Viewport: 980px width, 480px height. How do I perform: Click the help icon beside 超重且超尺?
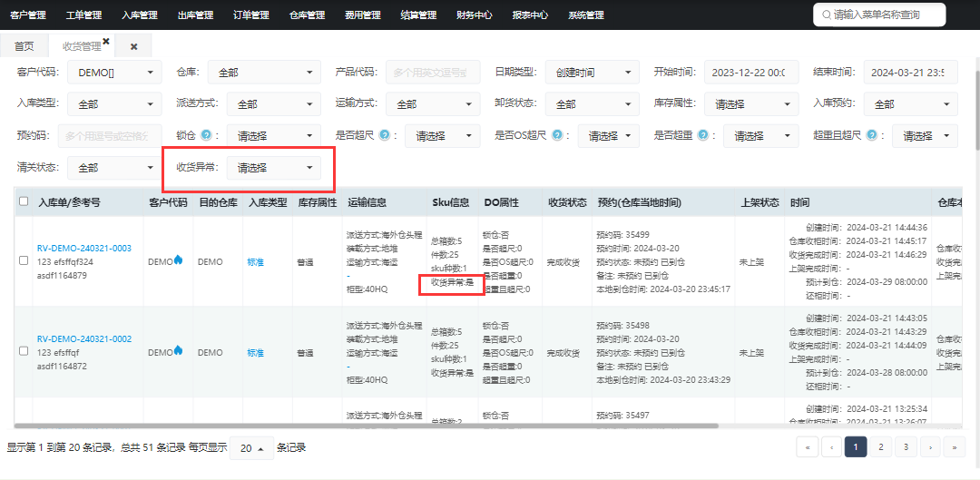click(871, 134)
